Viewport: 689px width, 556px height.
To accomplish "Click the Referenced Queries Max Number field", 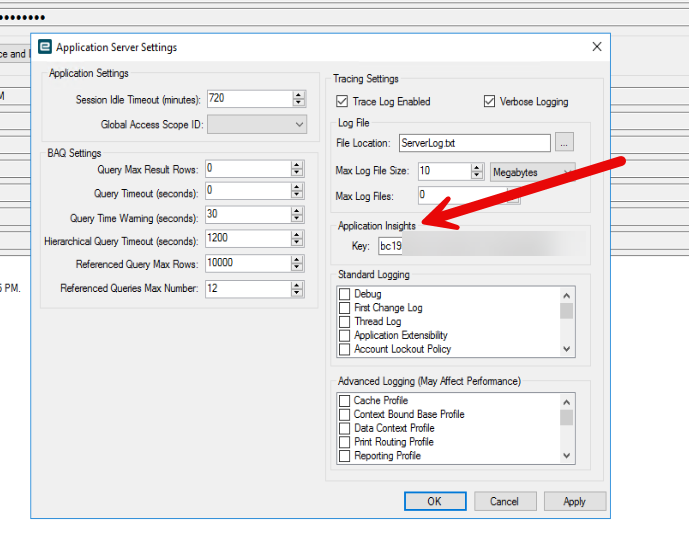I will pyautogui.click(x=248, y=289).
